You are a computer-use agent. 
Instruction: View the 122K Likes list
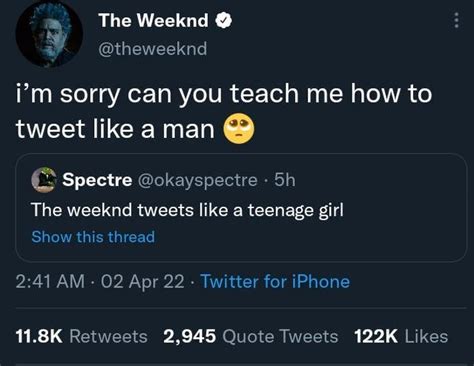pyautogui.click(x=401, y=336)
